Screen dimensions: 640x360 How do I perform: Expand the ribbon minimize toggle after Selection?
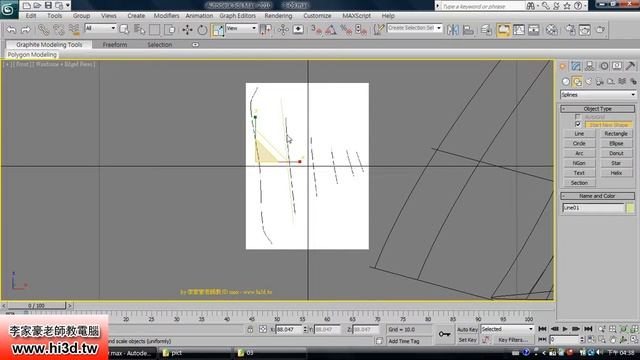point(195,44)
